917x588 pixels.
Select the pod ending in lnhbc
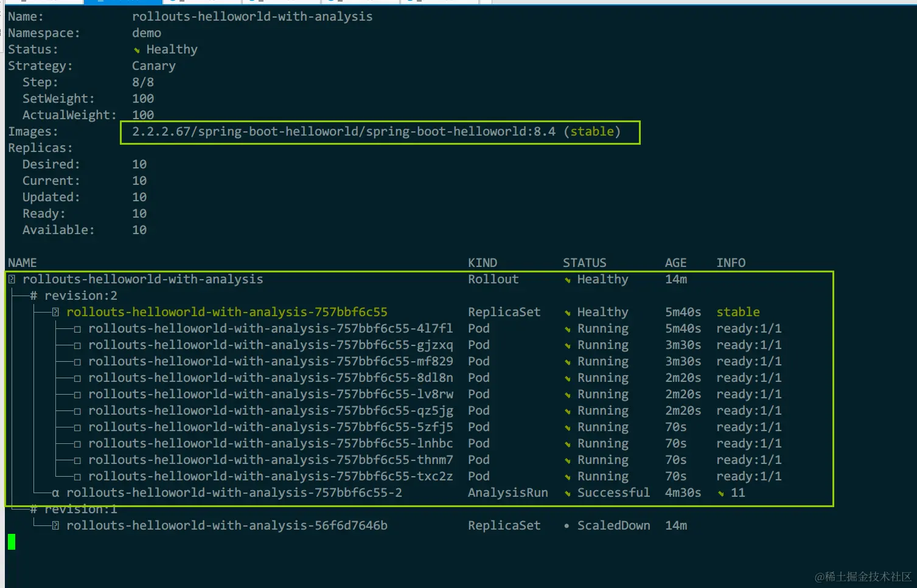pos(271,443)
